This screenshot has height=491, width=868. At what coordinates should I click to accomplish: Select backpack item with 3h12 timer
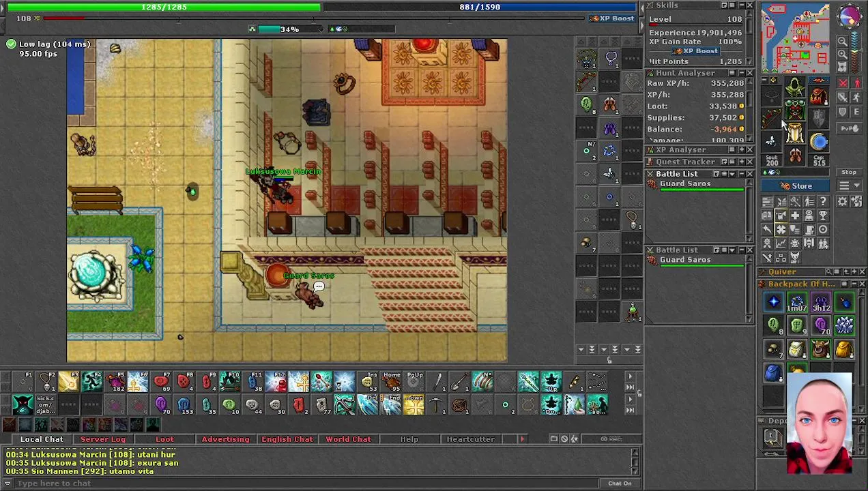point(820,302)
